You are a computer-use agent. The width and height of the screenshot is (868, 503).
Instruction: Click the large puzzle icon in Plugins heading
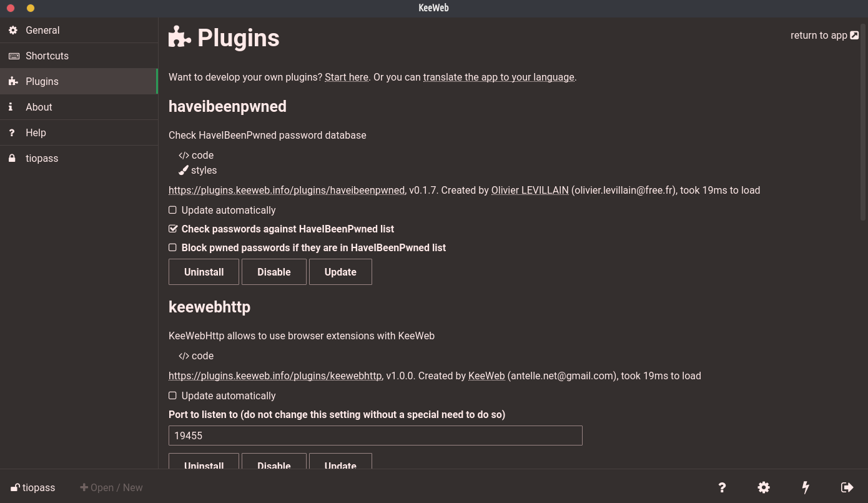pos(180,37)
